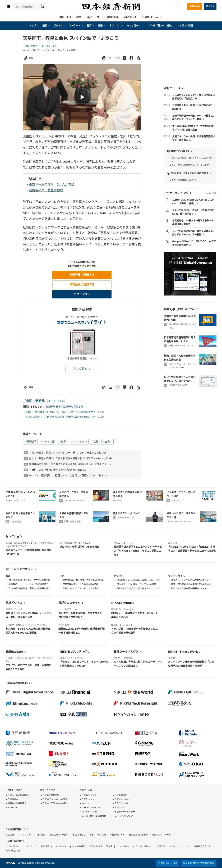Open the アクセスランキング heading link

point(178,193)
